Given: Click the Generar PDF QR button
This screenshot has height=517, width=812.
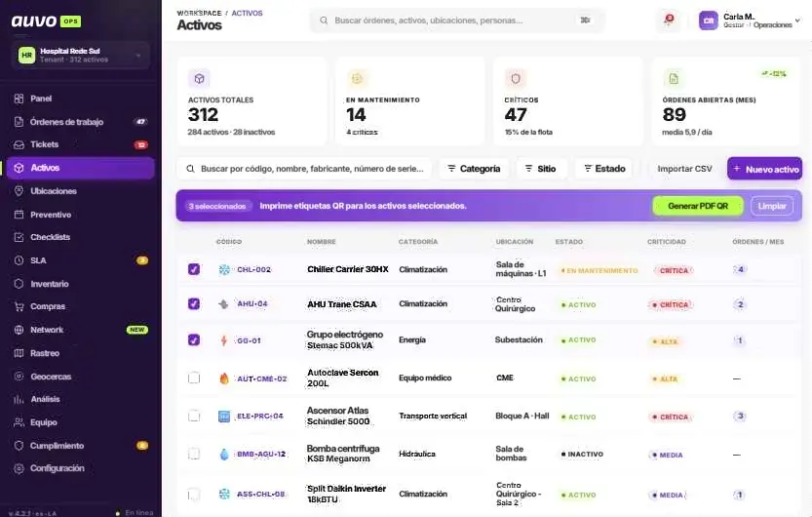Looking at the screenshot, I should [x=698, y=206].
